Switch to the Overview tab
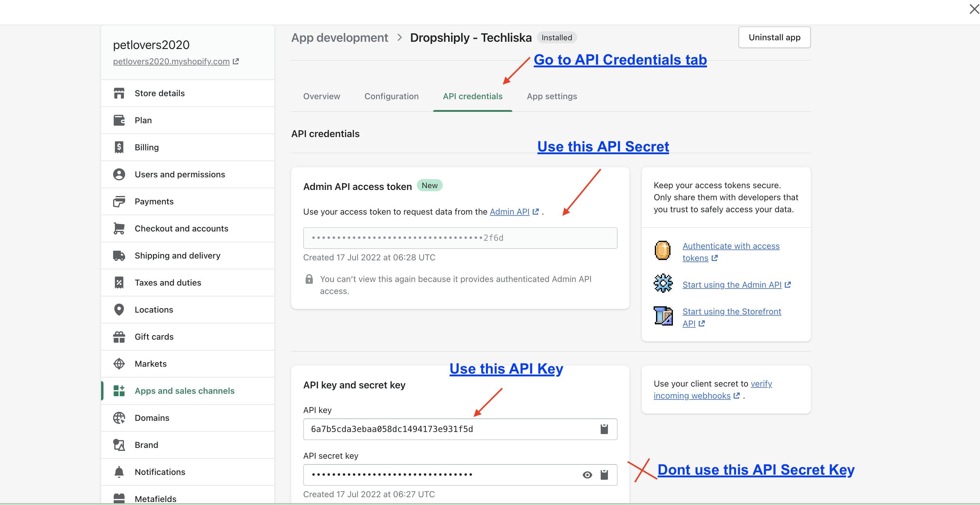This screenshot has width=980, height=505. tap(322, 96)
